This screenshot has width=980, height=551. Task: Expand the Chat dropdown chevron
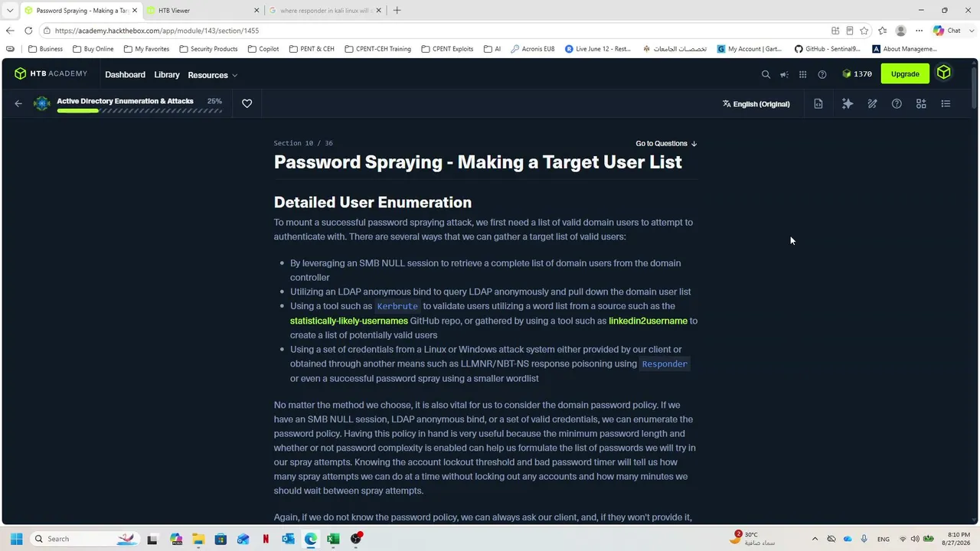970,31
